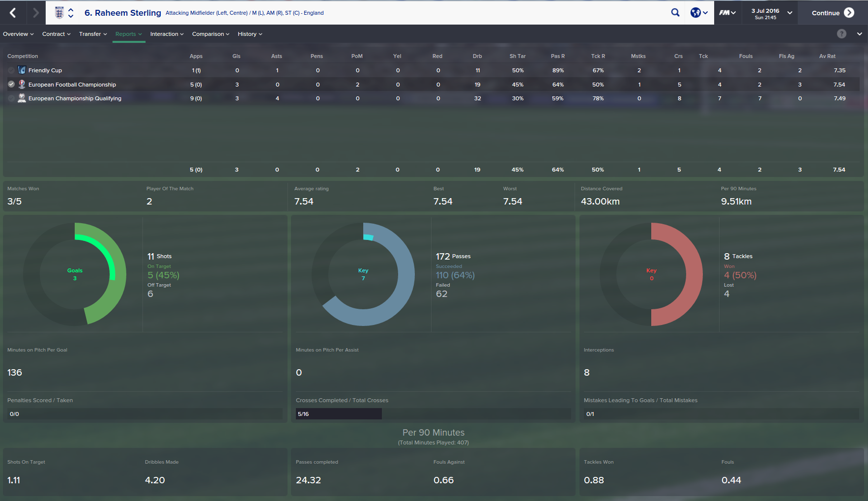Click the help question mark icon

pos(841,33)
